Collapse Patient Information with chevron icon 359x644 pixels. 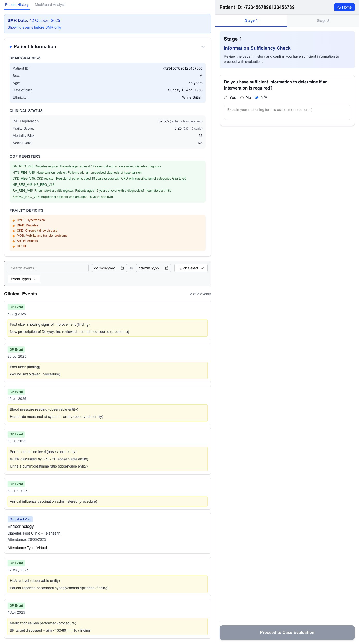click(x=203, y=47)
